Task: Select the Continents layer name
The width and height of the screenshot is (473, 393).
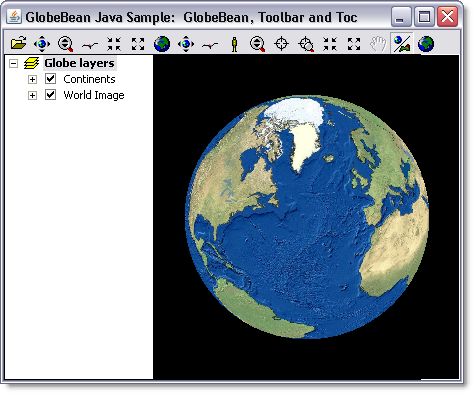Action: 89,79
